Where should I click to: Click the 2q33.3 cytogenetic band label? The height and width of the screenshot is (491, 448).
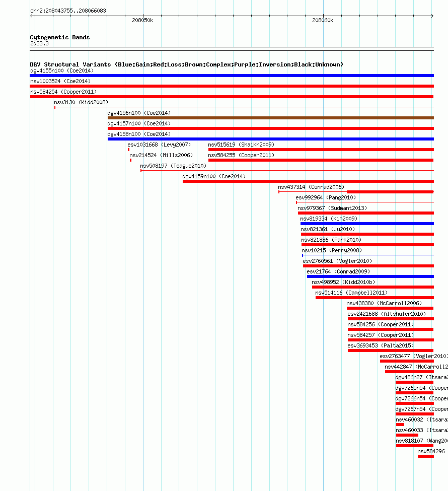pos(39,43)
